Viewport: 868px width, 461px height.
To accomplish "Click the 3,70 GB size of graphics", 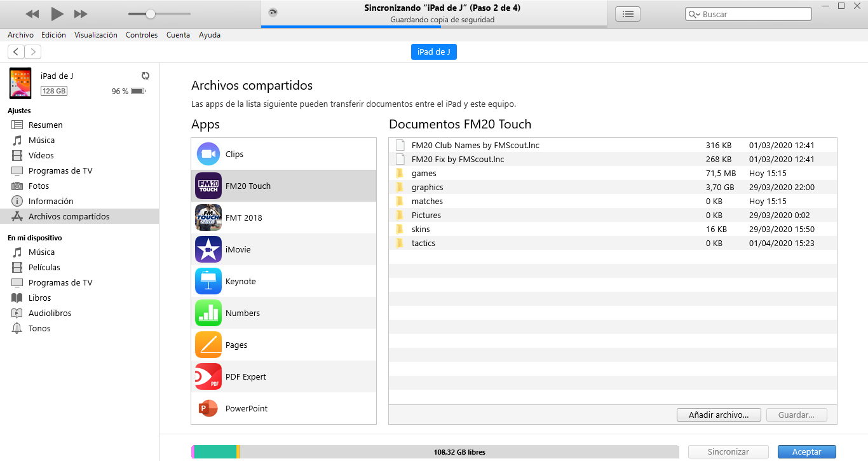I will tap(720, 187).
